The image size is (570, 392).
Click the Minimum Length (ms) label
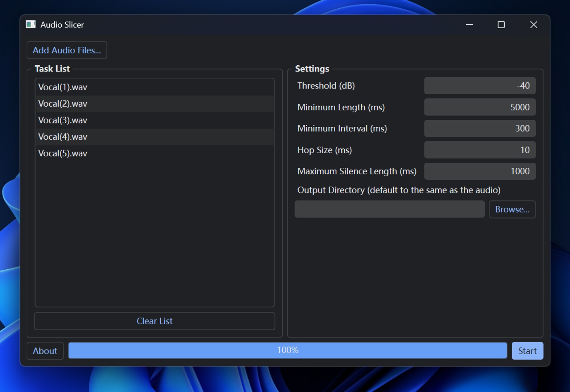(341, 107)
